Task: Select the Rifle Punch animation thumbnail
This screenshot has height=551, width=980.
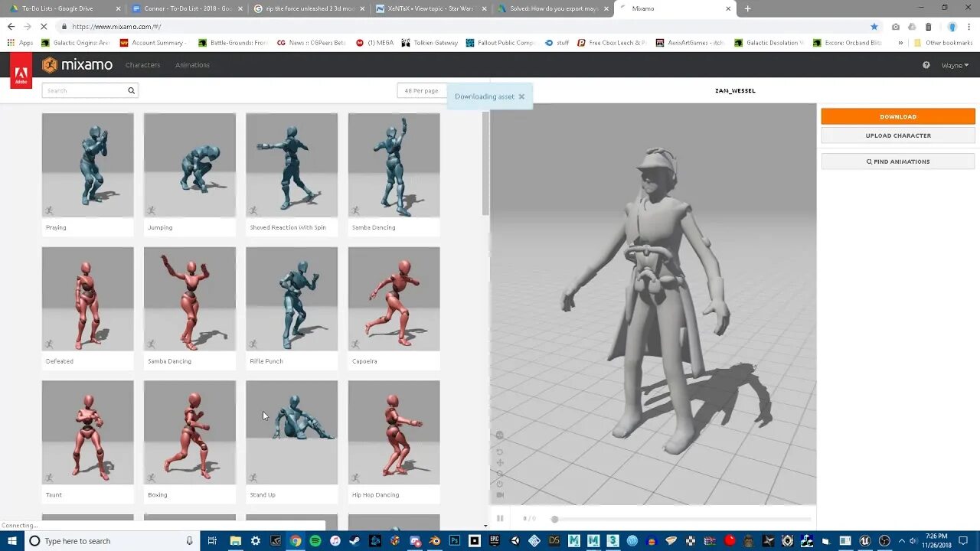Action: pyautogui.click(x=292, y=298)
